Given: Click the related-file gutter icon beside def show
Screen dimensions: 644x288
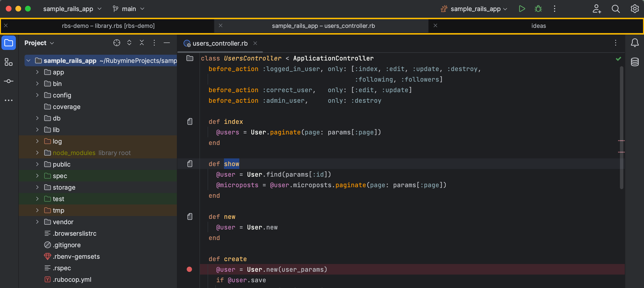Looking at the screenshot, I should click(190, 164).
